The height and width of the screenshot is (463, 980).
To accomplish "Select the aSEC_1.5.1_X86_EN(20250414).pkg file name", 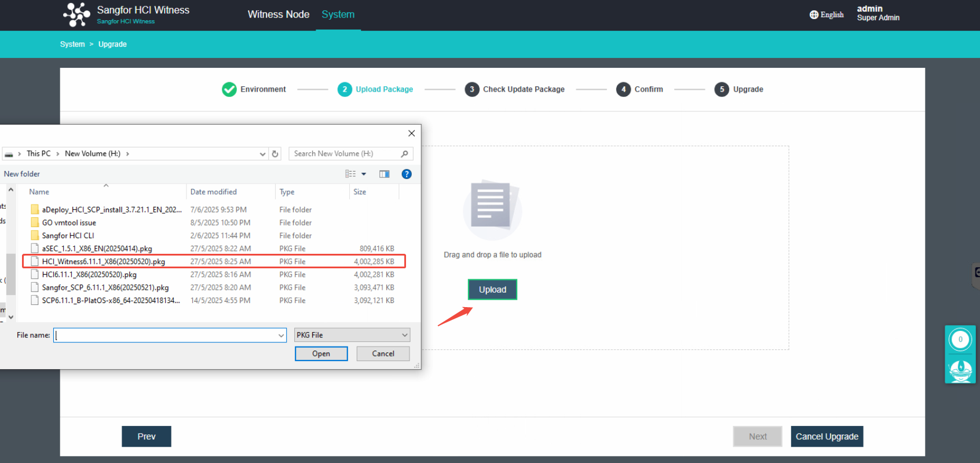I will pyautogui.click(x=97, y=249).
